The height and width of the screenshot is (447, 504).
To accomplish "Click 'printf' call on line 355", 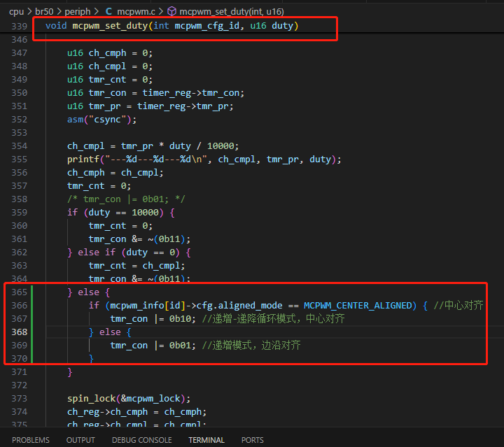I will (x=83, y=159).
